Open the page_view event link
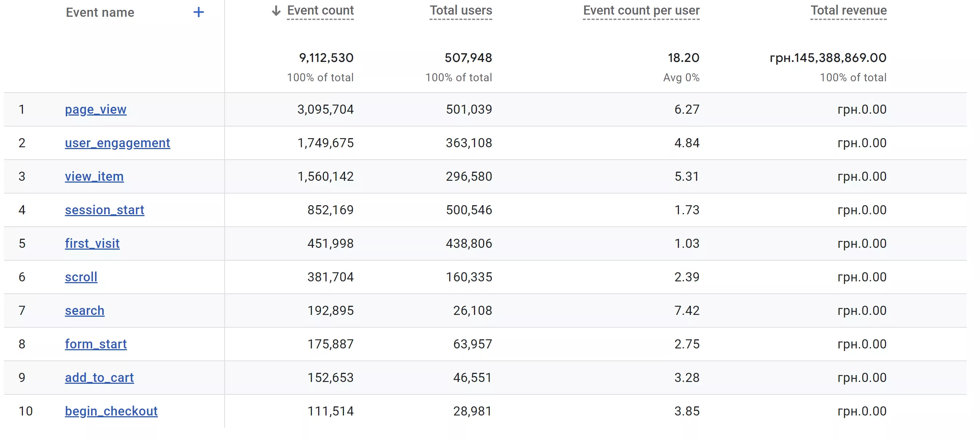The width and height of the screenshot is (980, 441). click(95, 109)
